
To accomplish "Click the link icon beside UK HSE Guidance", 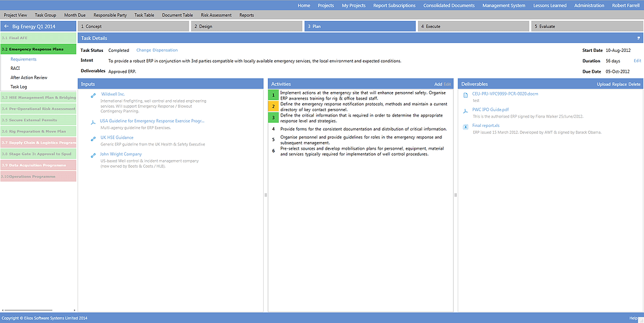I will pos(93,139).
